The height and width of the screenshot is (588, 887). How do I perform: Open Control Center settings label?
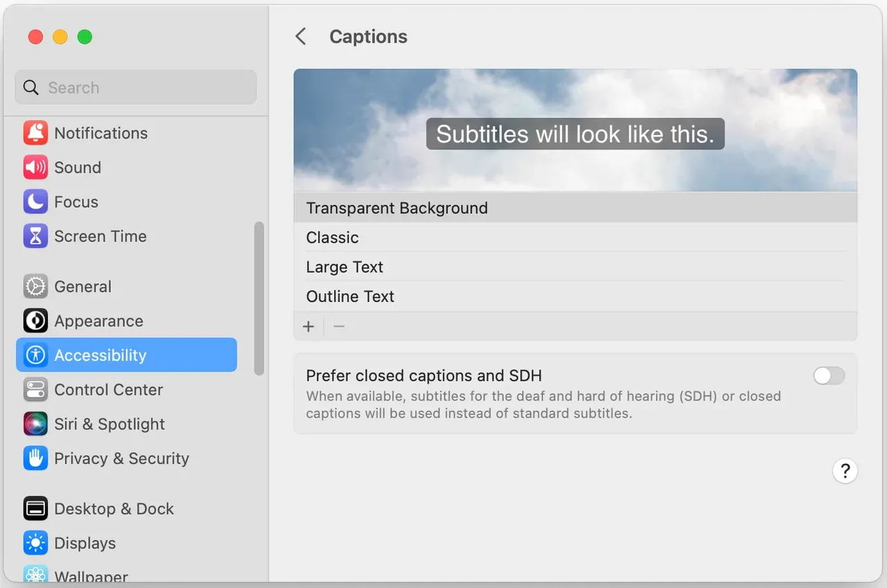pos(109,390)
